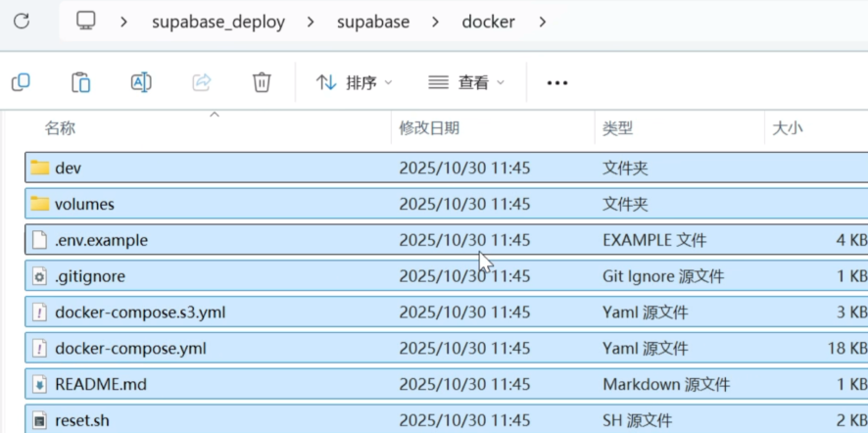Click the EXAMPLE 文件 type cell

pyautogui.click(x=654, y=240)
